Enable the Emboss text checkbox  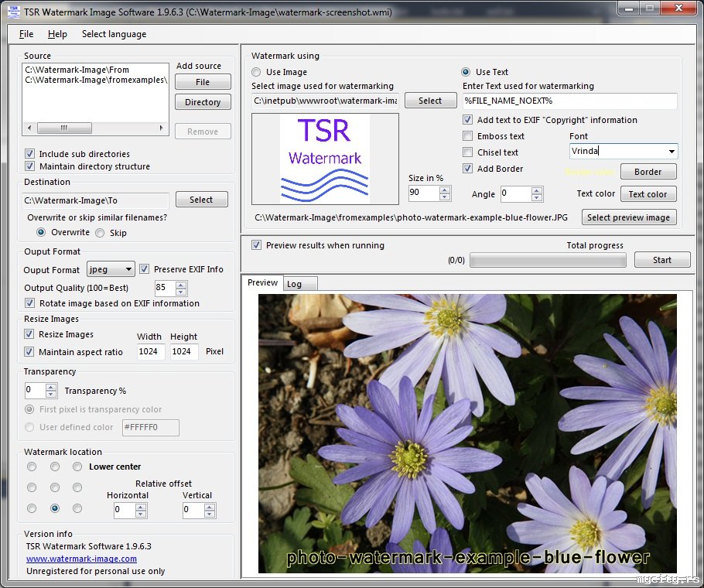coord(468,136)
